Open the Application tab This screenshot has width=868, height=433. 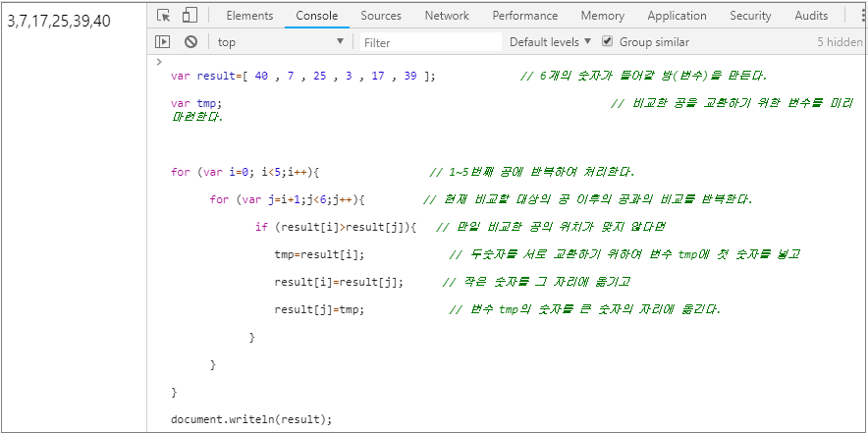(677, 16)
